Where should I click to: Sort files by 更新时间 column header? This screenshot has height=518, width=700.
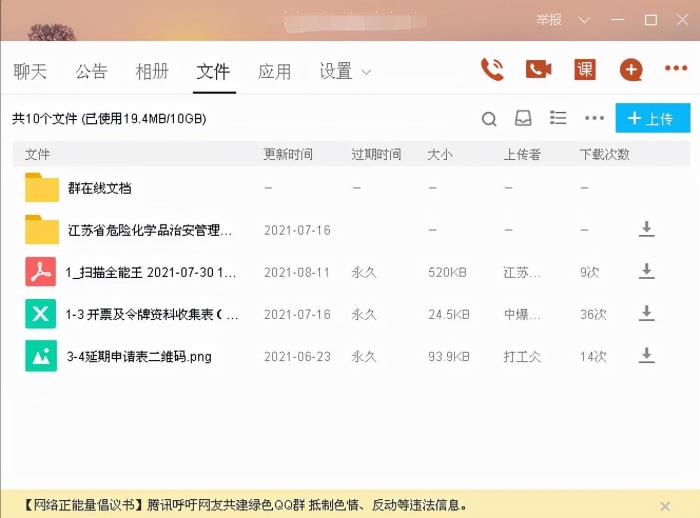pyautogui.click(x=288, y=154)
